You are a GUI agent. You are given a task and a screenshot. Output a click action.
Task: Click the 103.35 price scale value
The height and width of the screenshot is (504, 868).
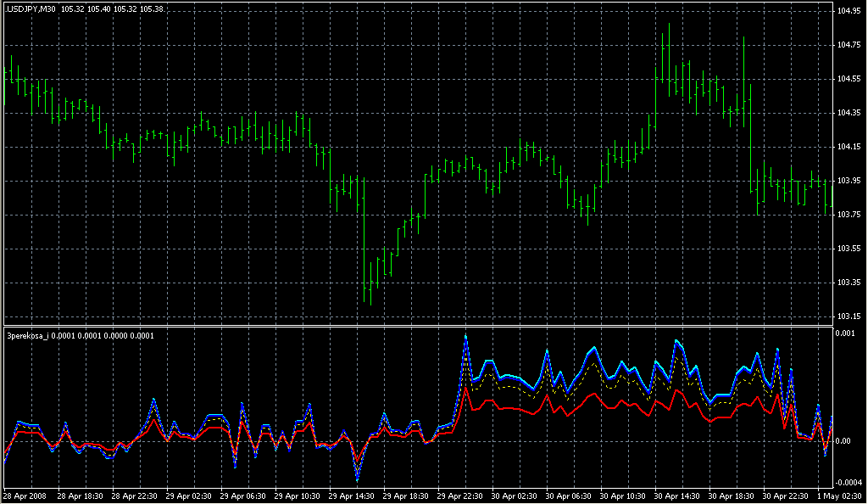(849, 283)
